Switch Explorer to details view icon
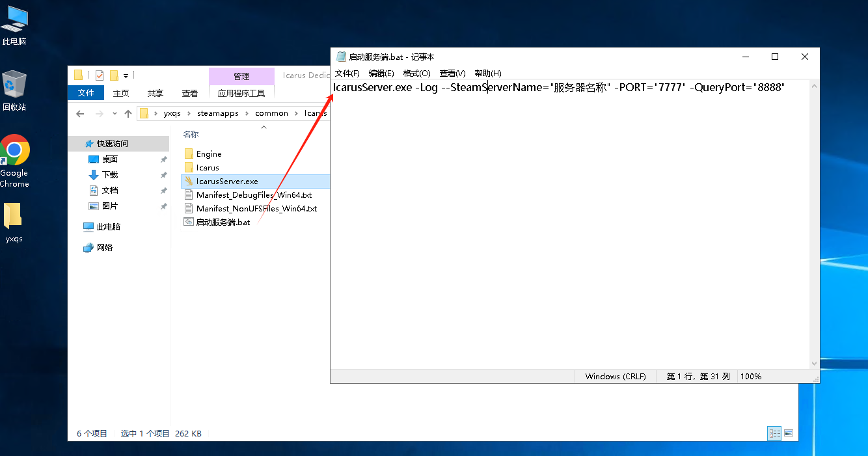The image size is (868, 456). tap(774, 433)
